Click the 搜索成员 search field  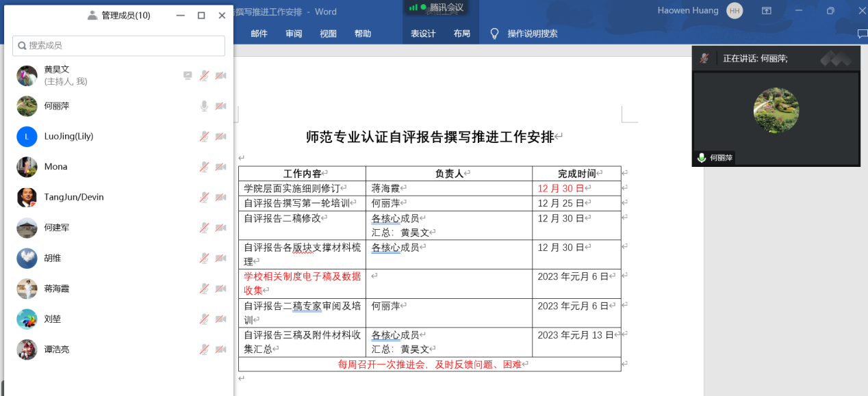tap(119, 46)
